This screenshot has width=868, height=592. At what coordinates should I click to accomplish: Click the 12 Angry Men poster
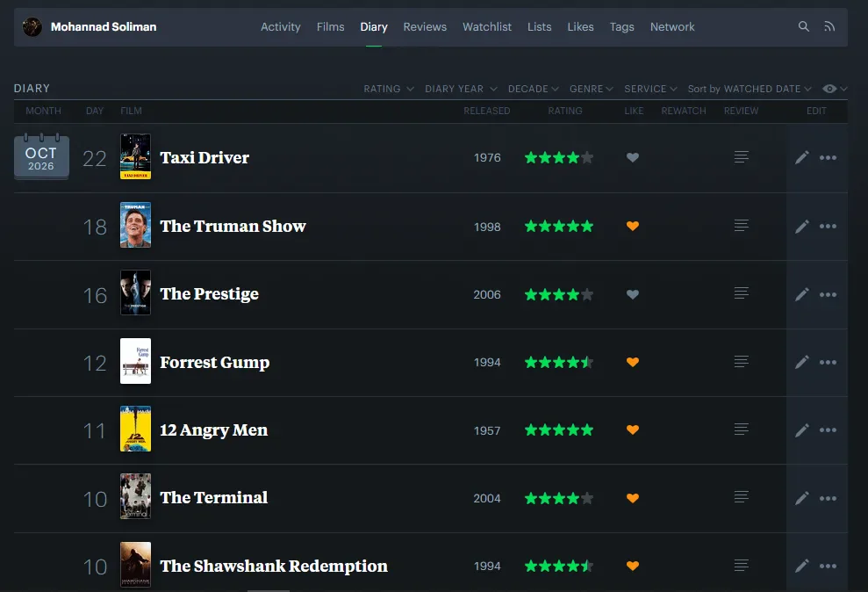[x=136, y=429]
